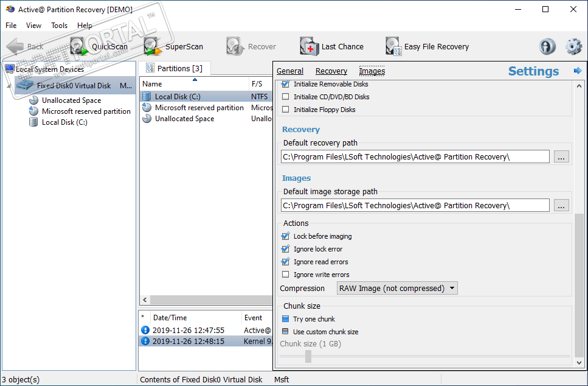
Task: Click the application logo in title bar
Action: 10,9
